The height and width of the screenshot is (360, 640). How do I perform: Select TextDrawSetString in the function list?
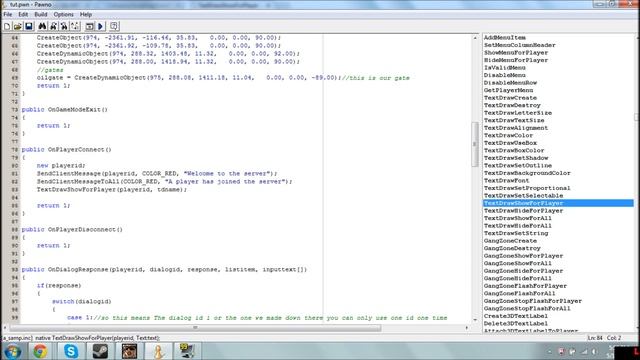click(516, 233)
